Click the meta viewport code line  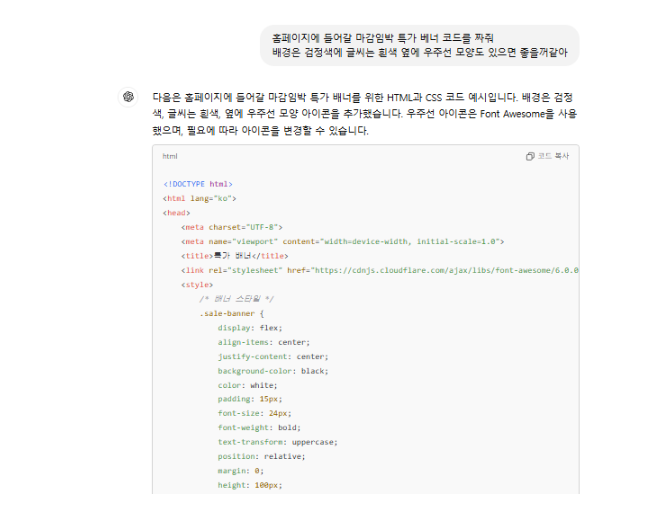pyautogui.click(x=342, y=242)
